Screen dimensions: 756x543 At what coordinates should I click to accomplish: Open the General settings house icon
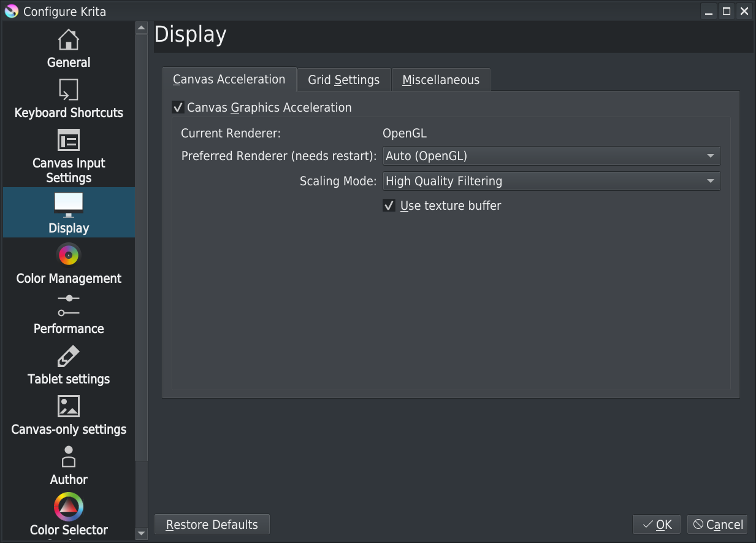pyautogui.click(x=69, y=40)
